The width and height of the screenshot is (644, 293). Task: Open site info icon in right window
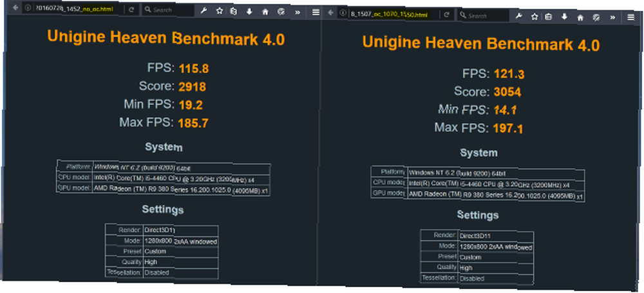click(343, 14)
